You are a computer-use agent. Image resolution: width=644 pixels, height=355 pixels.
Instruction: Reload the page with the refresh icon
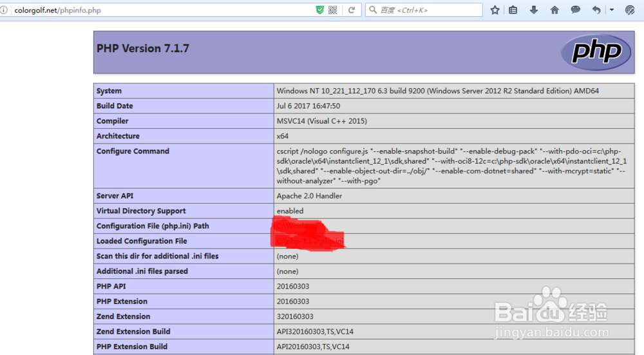tap(352, 10)
